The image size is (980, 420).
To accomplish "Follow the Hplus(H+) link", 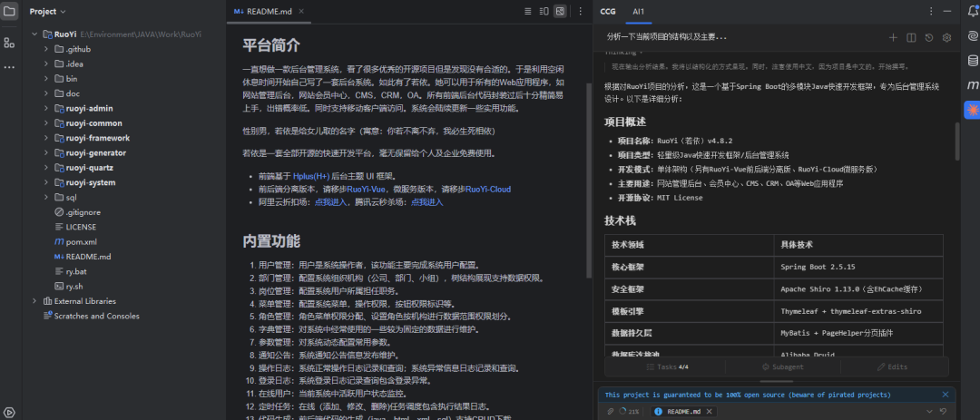I will [x=311, y=176].
